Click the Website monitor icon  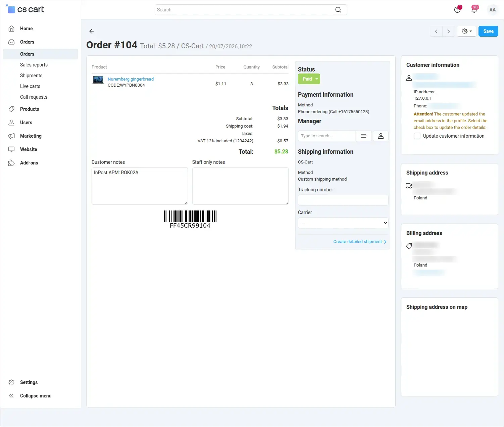coord(11,149)
